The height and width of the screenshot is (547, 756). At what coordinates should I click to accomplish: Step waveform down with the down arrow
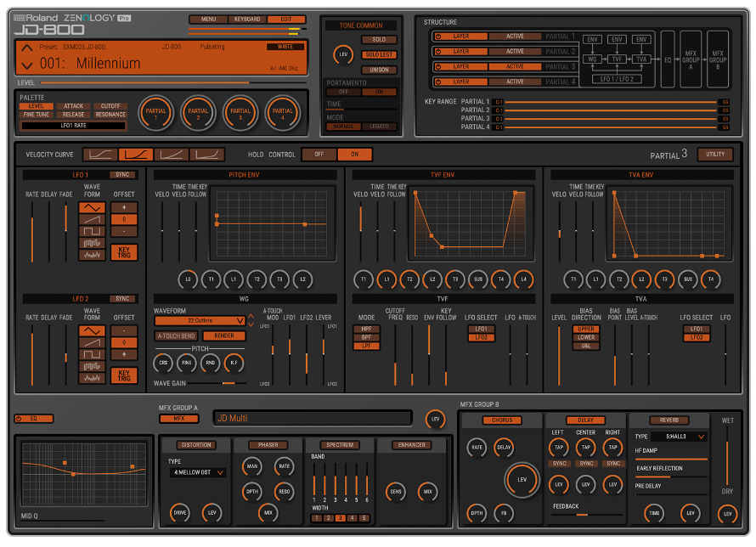coord(251,324)
